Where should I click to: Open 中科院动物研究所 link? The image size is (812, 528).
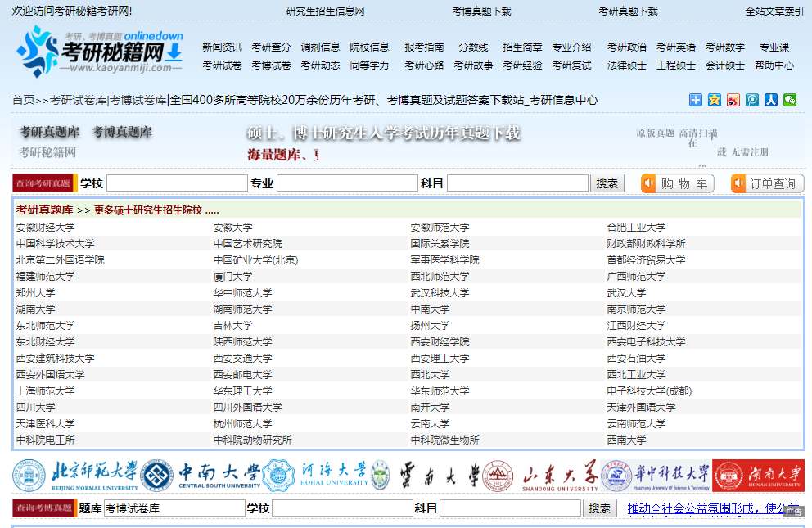(252, 440)
